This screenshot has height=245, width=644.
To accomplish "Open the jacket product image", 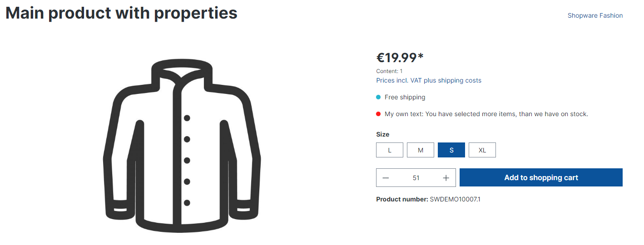I will [182, 146].
